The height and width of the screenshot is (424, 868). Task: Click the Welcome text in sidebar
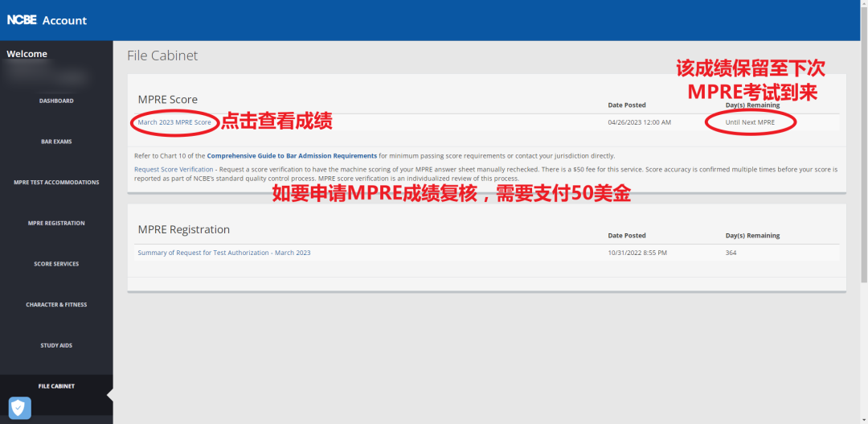(27, 54)
